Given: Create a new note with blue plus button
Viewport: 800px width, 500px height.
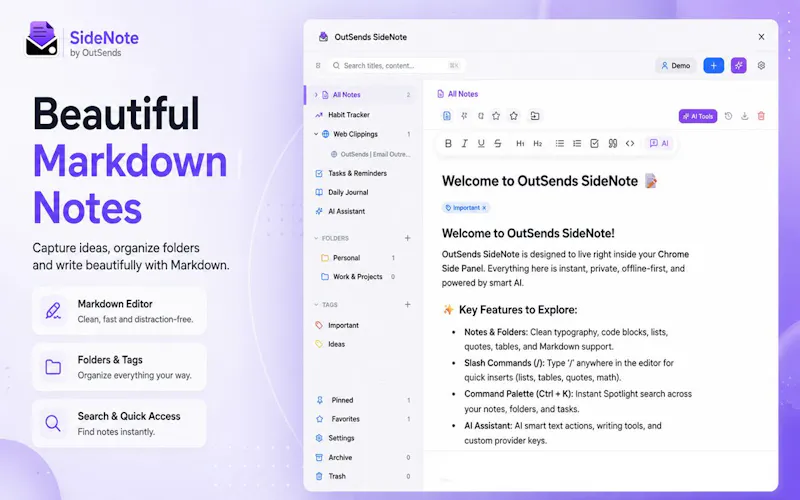Looking at the screenshot, I should [x=713, y=65].
